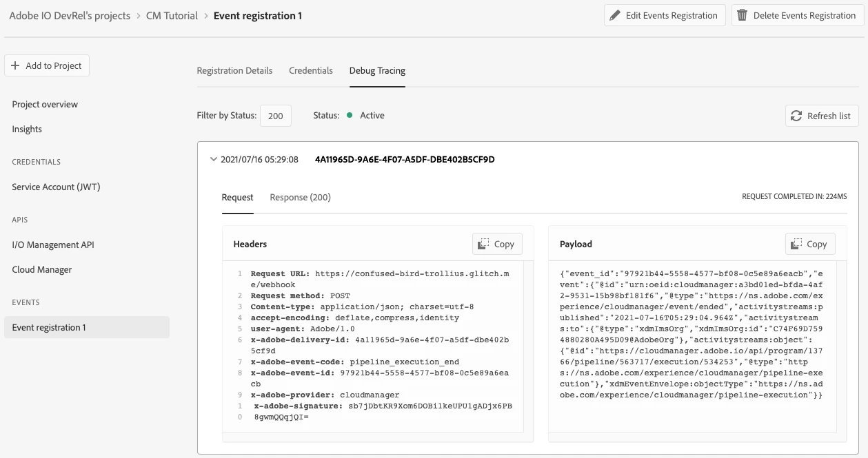The width and height of the screenshot is (868, 458).
Task: Click the plus icon in Add to Project
Action: coord(15,65)
